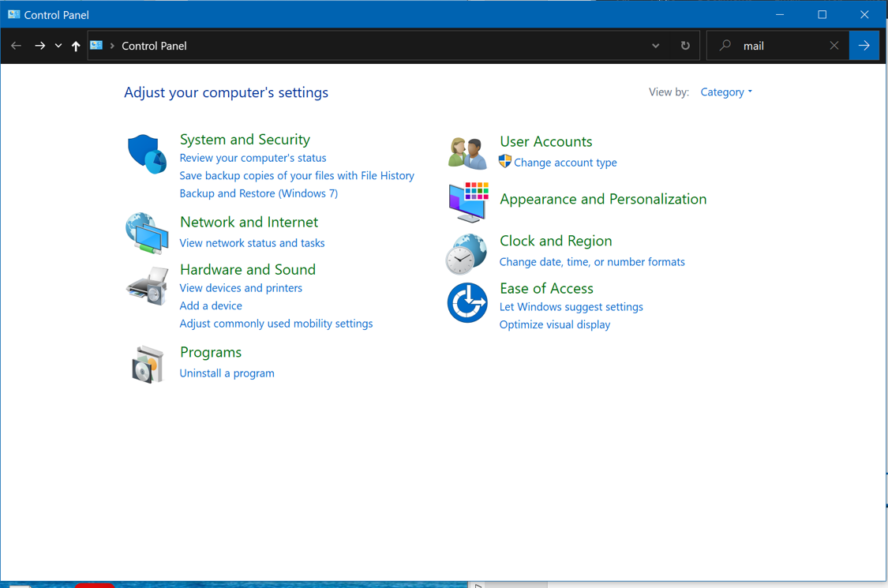Open the Ease of Access icon

pyautogui.click(x=467, y=302)
